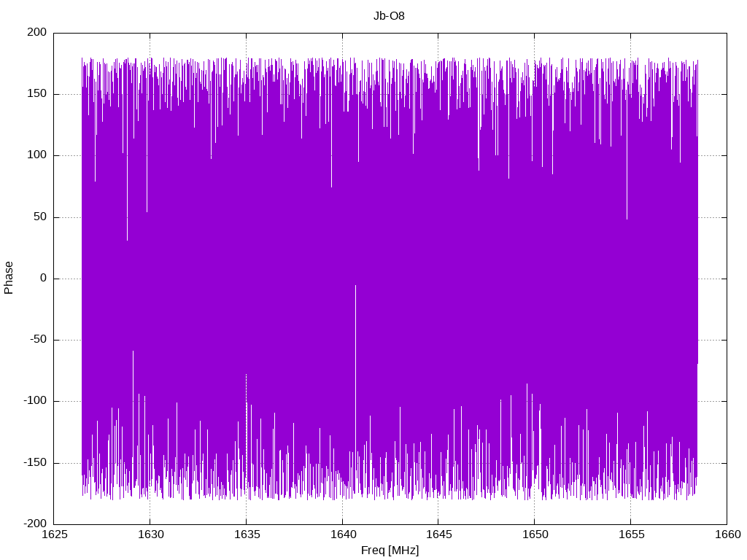Click the y-axis tick label -100

35,401
